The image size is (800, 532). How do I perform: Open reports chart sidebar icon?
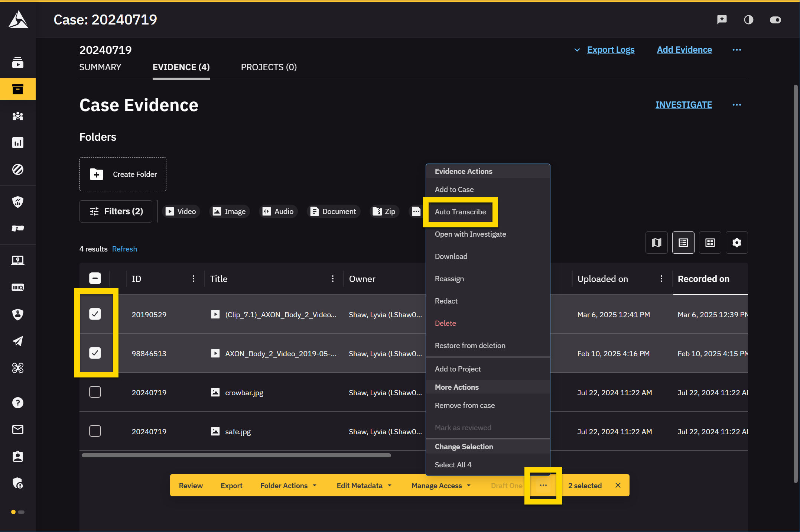click(x=18, y=143)
